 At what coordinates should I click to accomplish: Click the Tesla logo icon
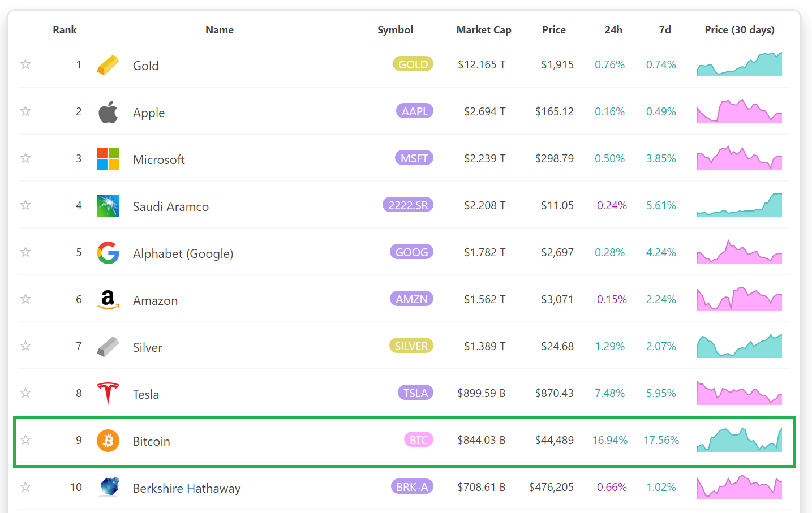pyautogui.click(x=108, y=393)
